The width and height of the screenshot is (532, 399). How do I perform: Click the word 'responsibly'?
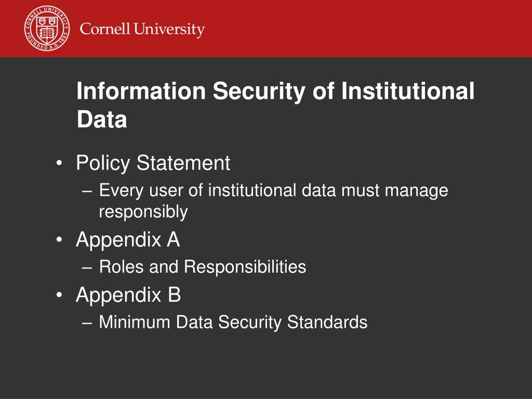143,212
